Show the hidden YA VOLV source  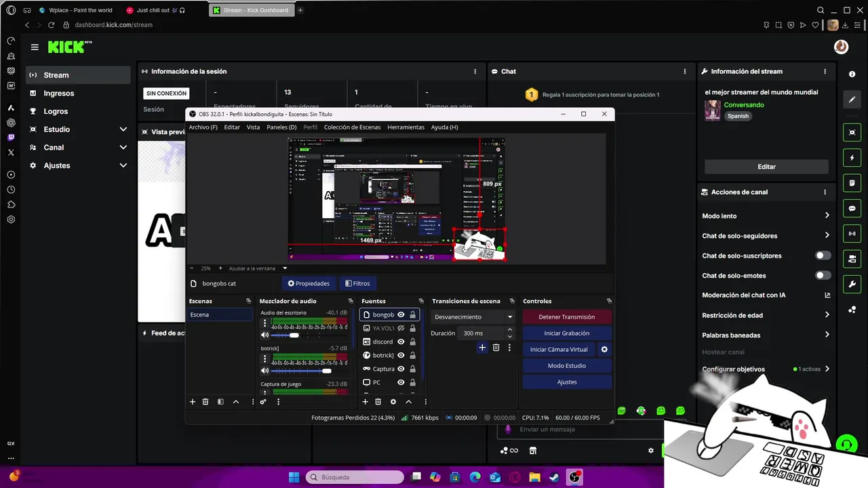point(401,328)
